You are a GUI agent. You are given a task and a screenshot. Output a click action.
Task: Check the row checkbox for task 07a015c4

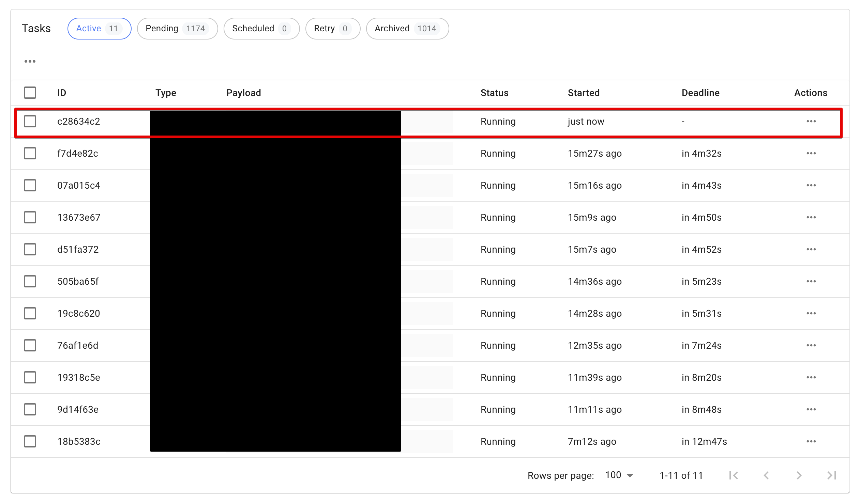tap(30, 185)
